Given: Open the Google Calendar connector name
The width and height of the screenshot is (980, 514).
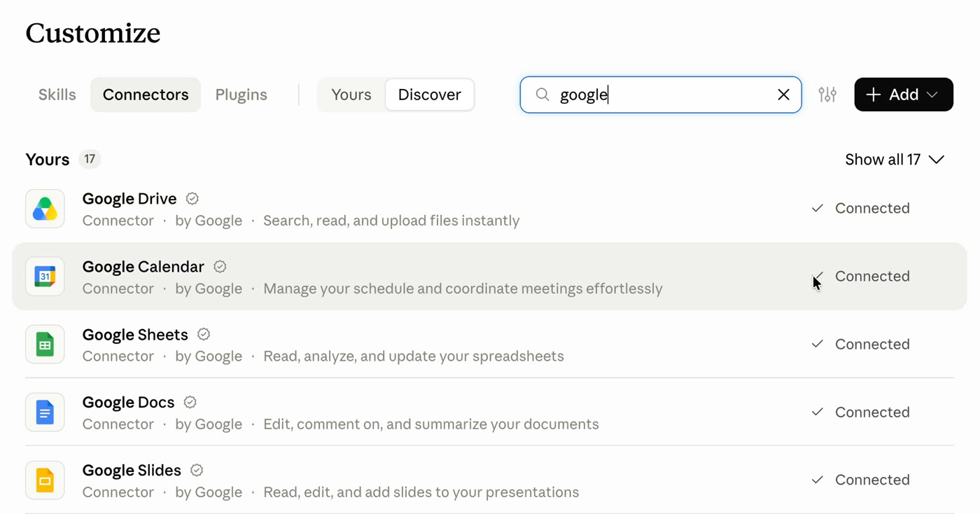Looking at the screenshot, I should coord(143,267).
